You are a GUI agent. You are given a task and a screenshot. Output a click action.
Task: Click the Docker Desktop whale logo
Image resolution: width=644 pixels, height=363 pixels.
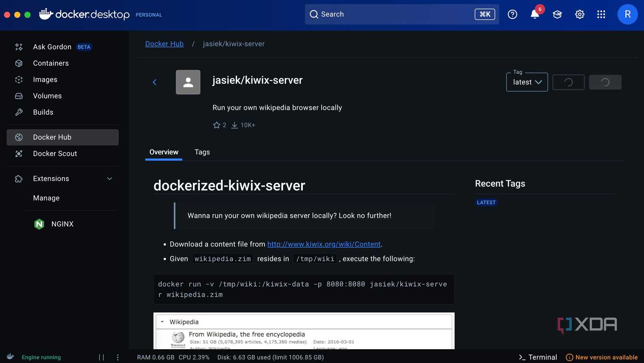[46, 14]
